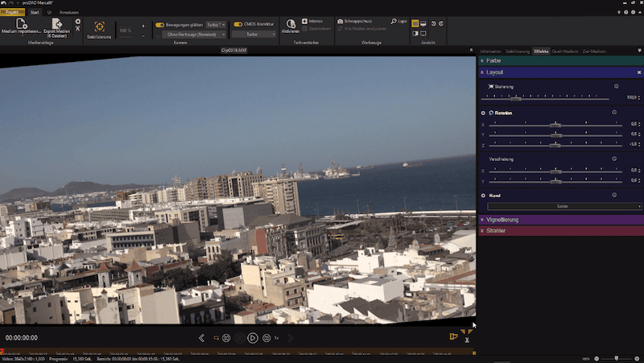Click the Medium importieren icon

click(21, 25)
